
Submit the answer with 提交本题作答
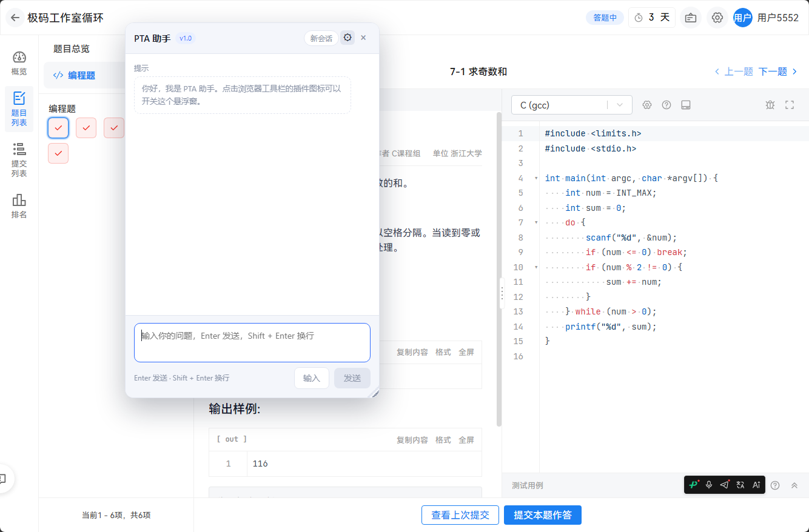point(543,515)
